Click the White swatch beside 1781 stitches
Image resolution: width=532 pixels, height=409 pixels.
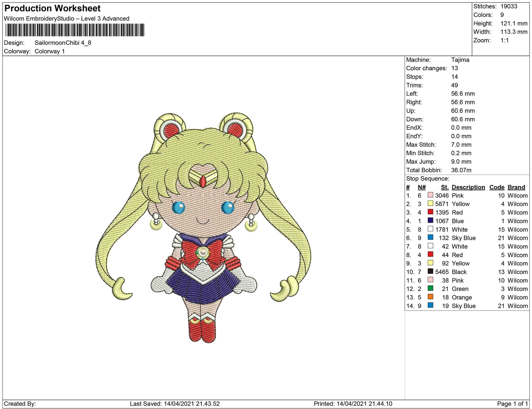430,229
